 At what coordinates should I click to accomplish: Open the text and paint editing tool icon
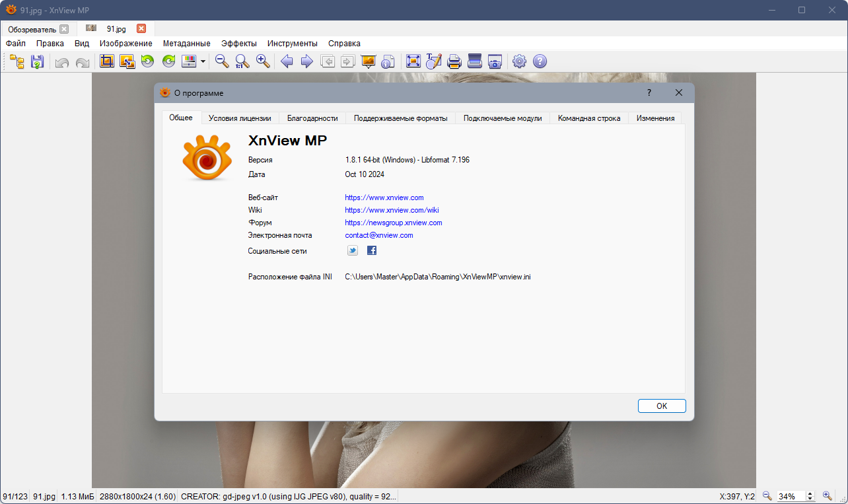tap(433, 61)
